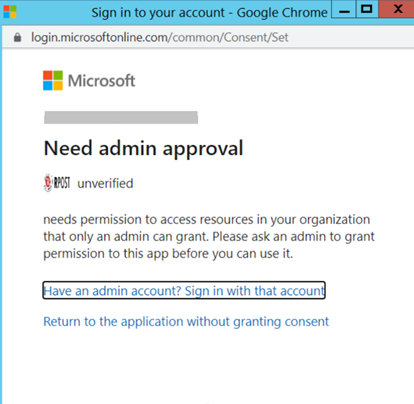Click the padlock icon in the address bar
Viewport: 414px width, 404px height.
(17, 37)
